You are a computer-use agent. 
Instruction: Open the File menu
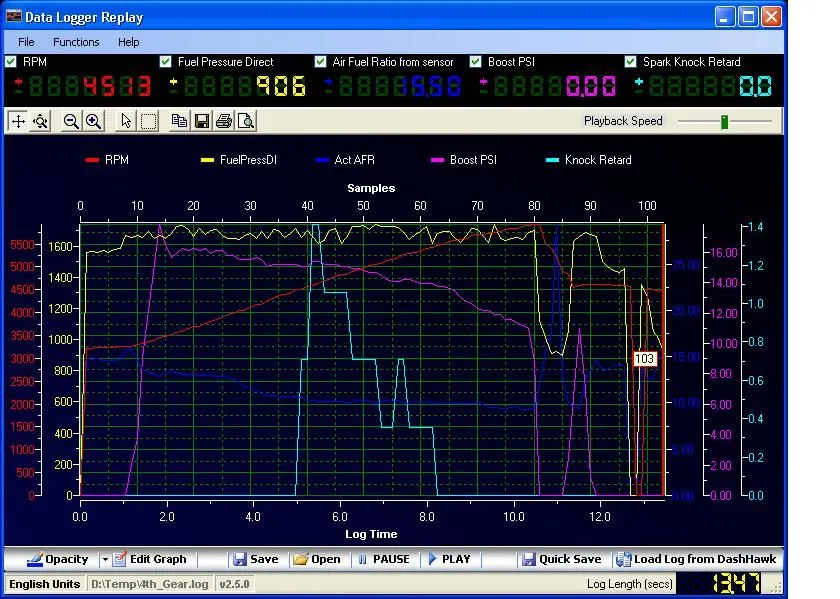click(26, 42)
